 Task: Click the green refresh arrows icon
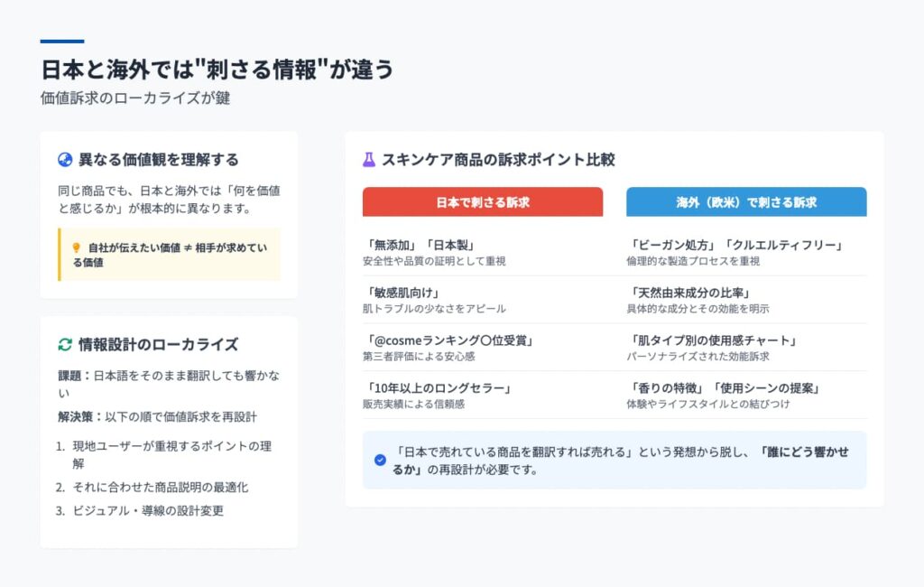pos(65,345)
